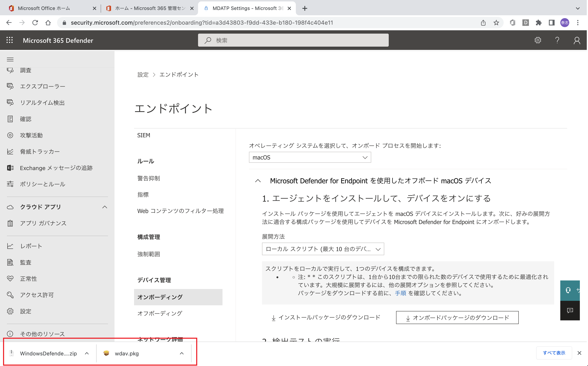Select オフボーディング in the settings menu
The height and width of the screenshot is (366, 588).
(160, 313)
